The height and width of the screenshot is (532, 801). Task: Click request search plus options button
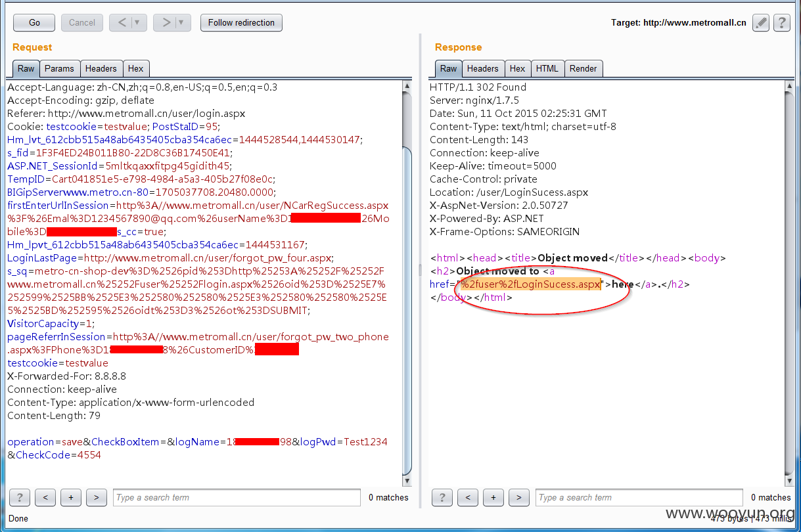click(x=70, y=498)
